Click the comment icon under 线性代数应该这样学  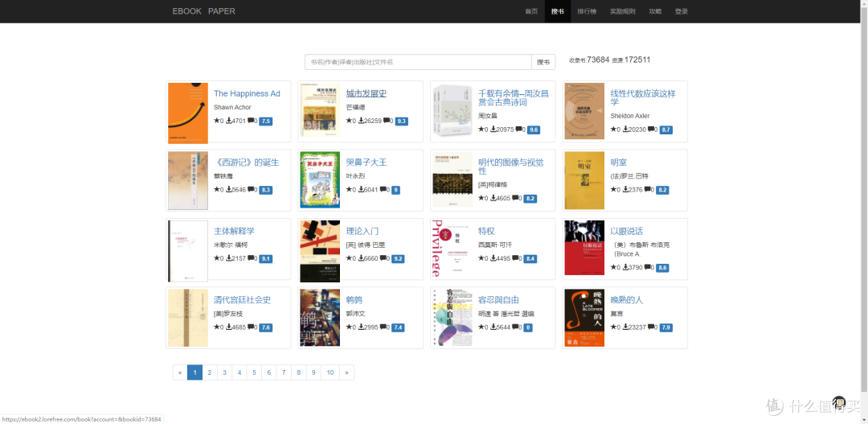652,129
